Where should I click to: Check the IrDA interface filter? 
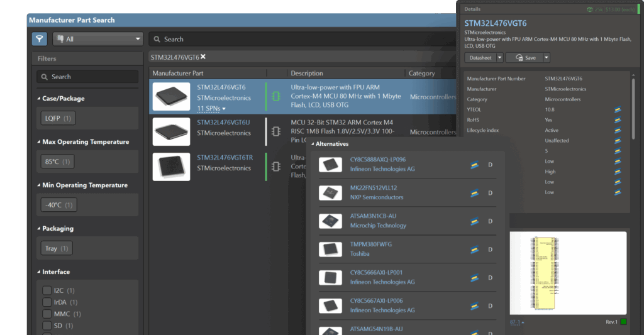47,302
